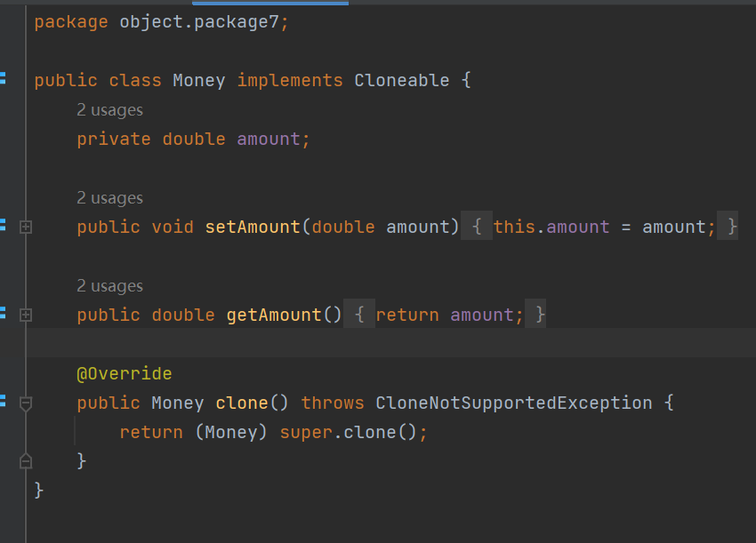Viewport: 756px width, 543px height.
Task: Open the '2 usages' hint above setAmount
Action: click(x=110, y=198)
